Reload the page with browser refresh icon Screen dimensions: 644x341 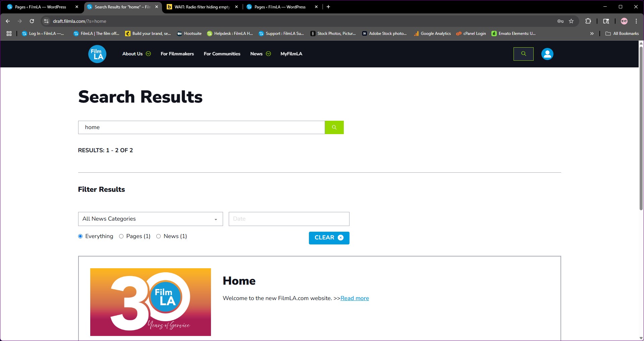(32, 21)
